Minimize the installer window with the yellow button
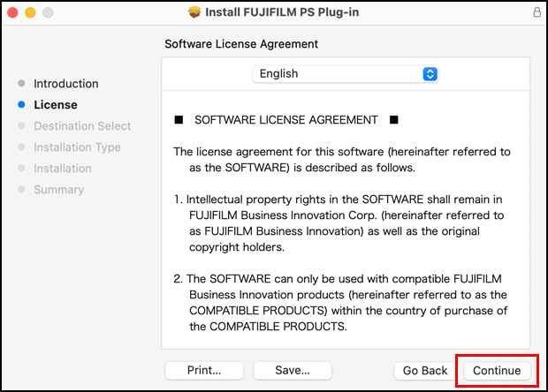This screenshot has width=548, height=392. tap(30, 13)
